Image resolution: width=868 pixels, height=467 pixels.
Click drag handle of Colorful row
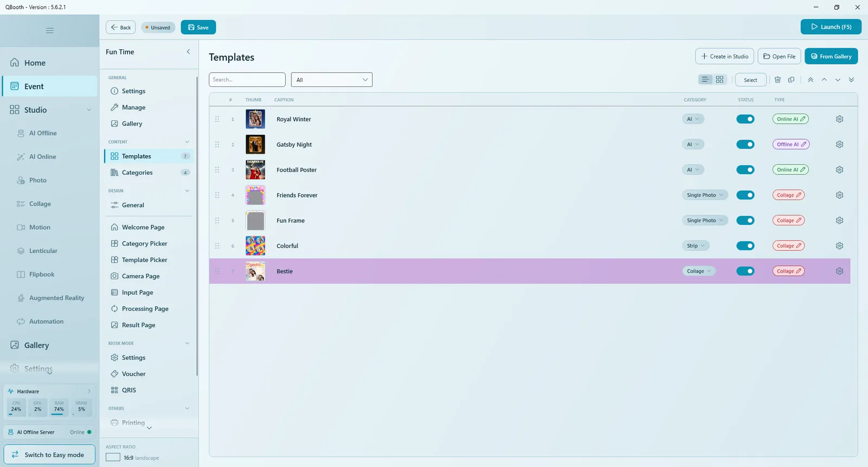point(217,246)
